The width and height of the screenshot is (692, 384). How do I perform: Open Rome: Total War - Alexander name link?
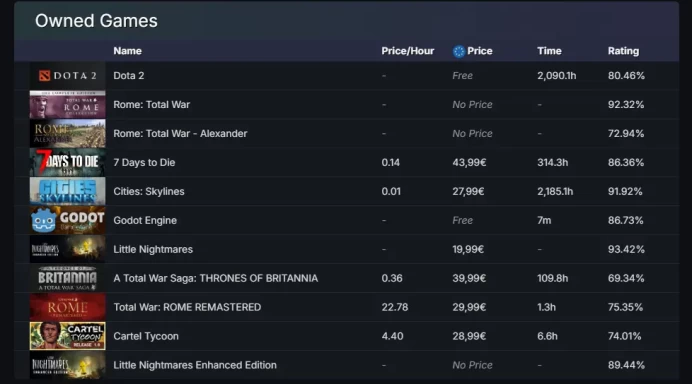pyautogui.click(x=180, y=133)
